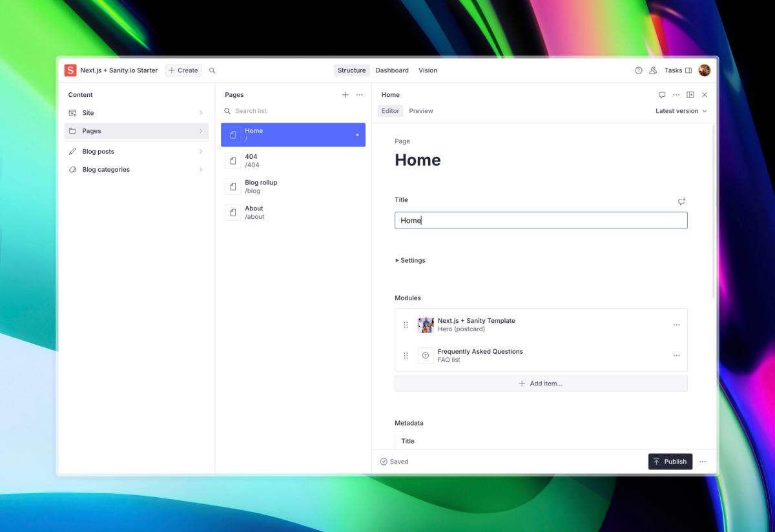The width and height of the screenshot is (775, 532).
Task: Click the user avatar in top bar
Action: (705, 70)
